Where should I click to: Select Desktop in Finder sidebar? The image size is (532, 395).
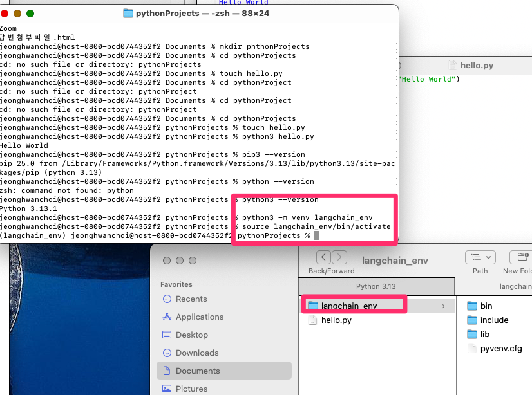coord(224,335)
